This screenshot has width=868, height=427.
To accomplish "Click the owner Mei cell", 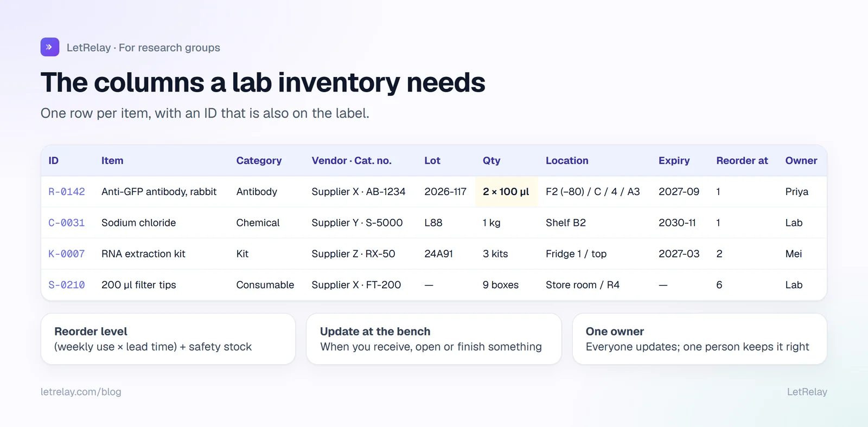I will (x=794, y=254).
